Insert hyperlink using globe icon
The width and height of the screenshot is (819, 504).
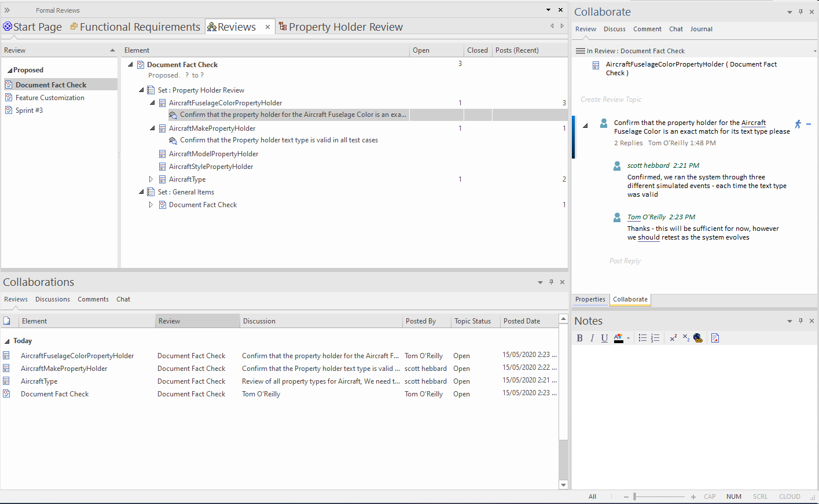pyautogui.click(x=698, y=339)
